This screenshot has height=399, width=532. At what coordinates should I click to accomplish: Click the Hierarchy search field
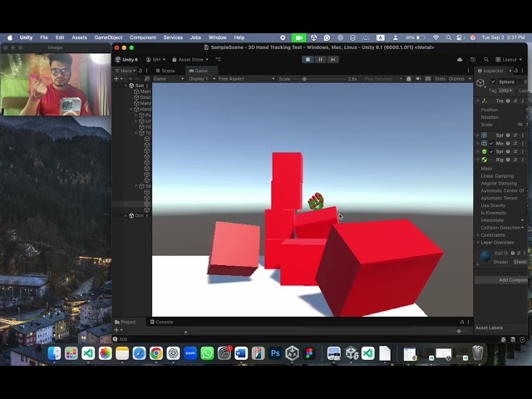[135, 79]
